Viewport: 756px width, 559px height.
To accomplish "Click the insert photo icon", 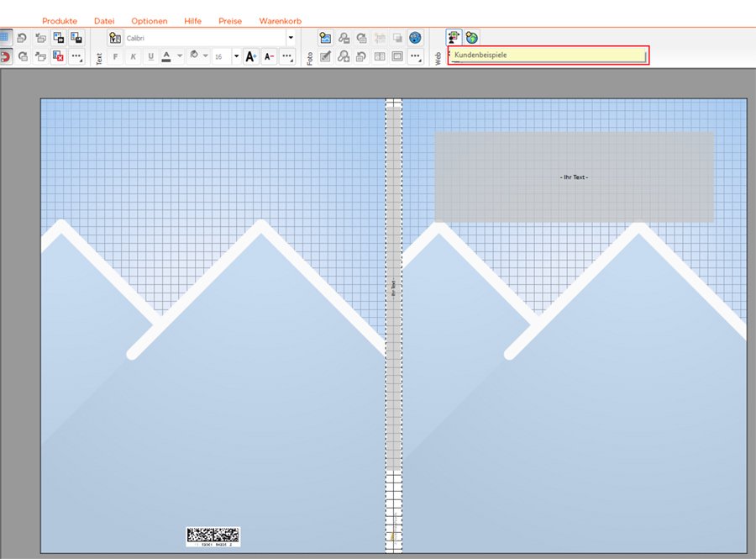I will [325, 38].
